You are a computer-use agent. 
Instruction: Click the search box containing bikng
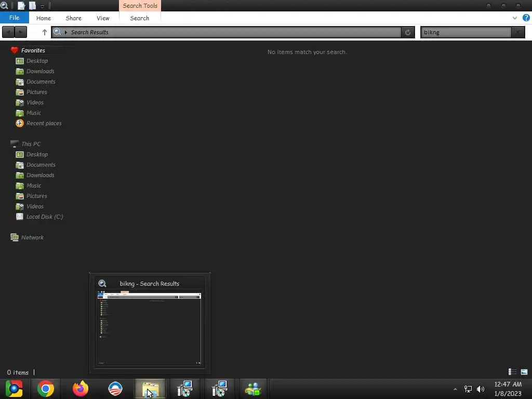[x=465, y=32]
